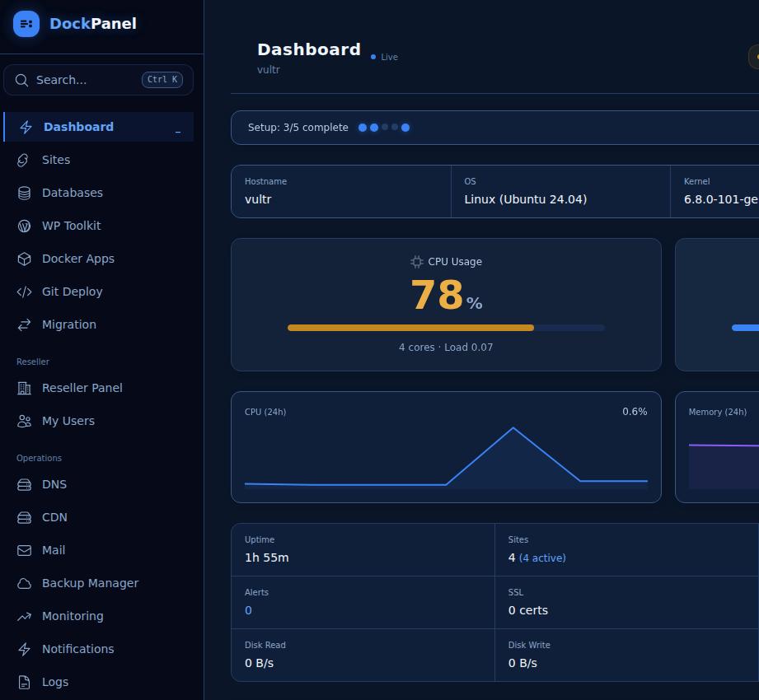Click the (4 active) sites link
Screen dimensions: 759x700
542,558
